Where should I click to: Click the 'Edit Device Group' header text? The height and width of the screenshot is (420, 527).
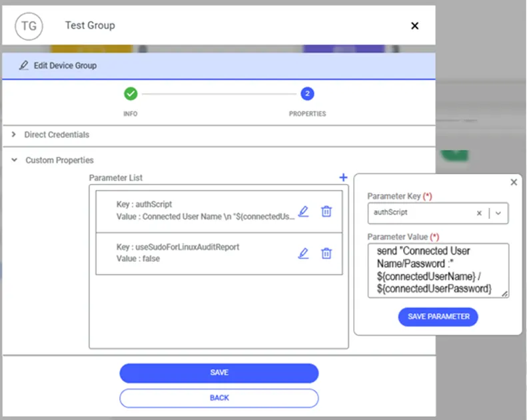click(x=65, y=65)
